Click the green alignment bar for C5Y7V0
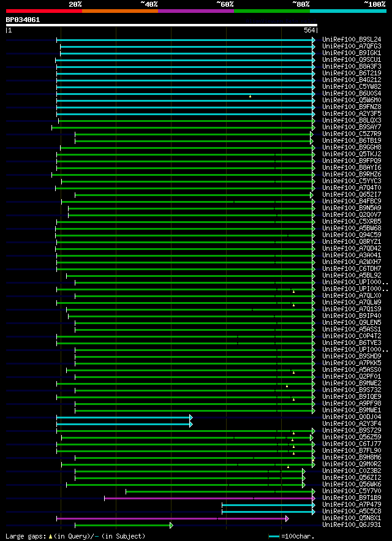 pyautogui.click(x=220, y=491)
